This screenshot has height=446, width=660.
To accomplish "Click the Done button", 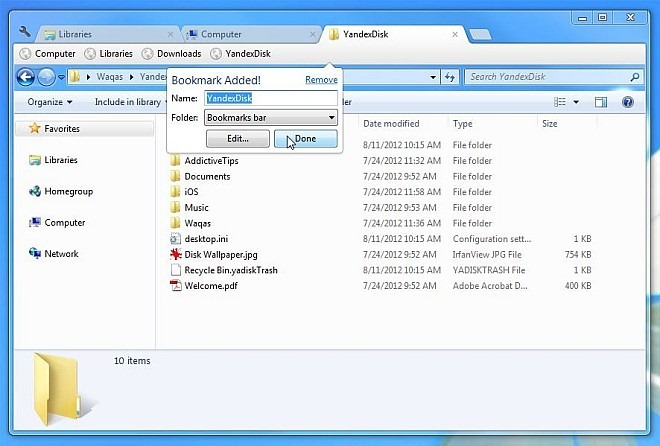I will (x=306, y=139).
